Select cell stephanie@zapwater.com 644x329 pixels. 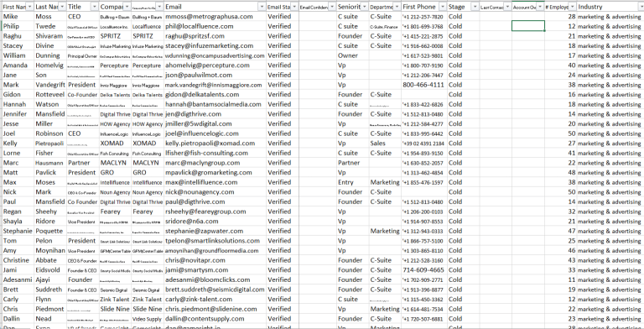[x=216, y=231]
